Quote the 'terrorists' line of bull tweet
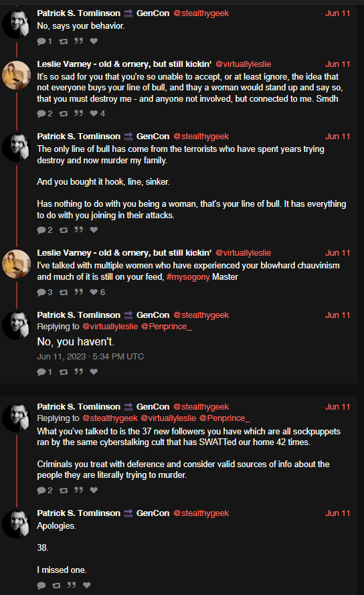The image size is (364, 595). [78, 230]
